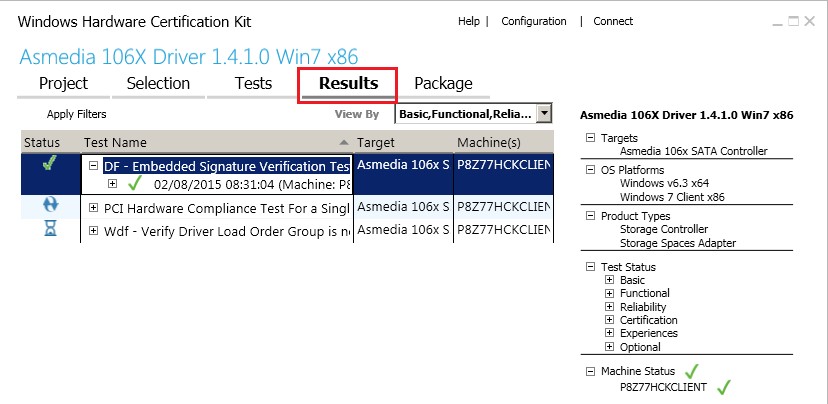Select Windows 7 Client x86 platform entry
Screen dimensions: 828x404
pos(672,197)
